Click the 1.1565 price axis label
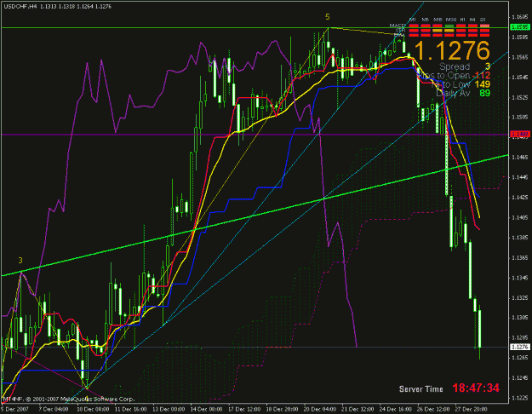The width and height of the screenshot is (532, 414). 520,57
